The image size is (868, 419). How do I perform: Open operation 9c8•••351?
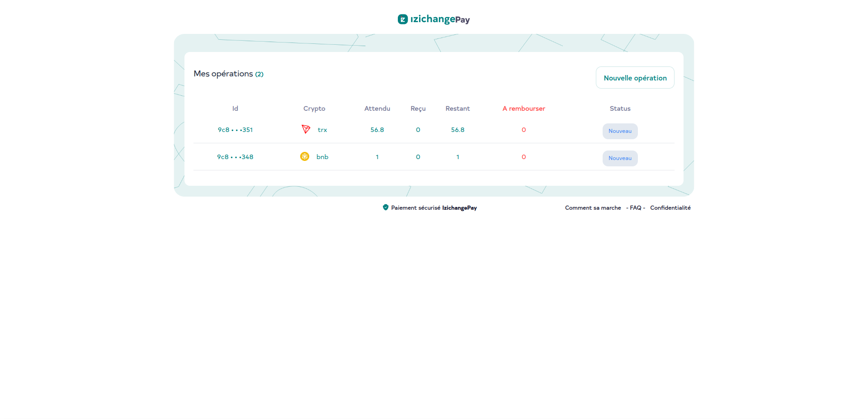[x=235, y=130]
